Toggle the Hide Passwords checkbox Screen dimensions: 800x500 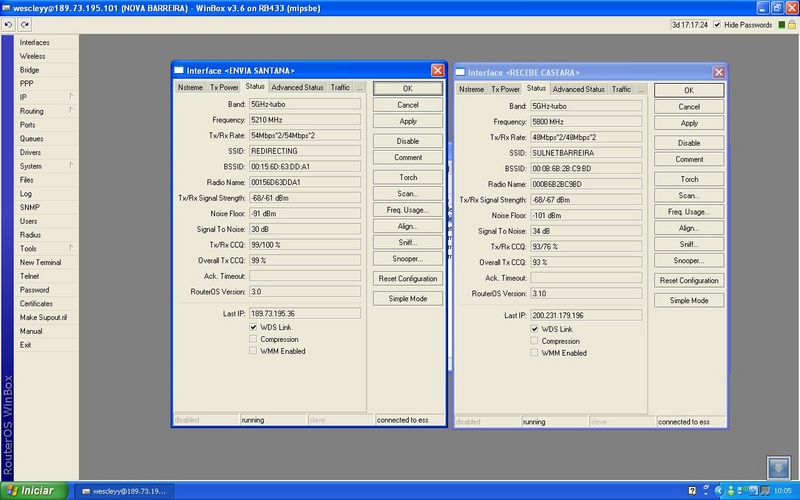[x=717, y=24]
